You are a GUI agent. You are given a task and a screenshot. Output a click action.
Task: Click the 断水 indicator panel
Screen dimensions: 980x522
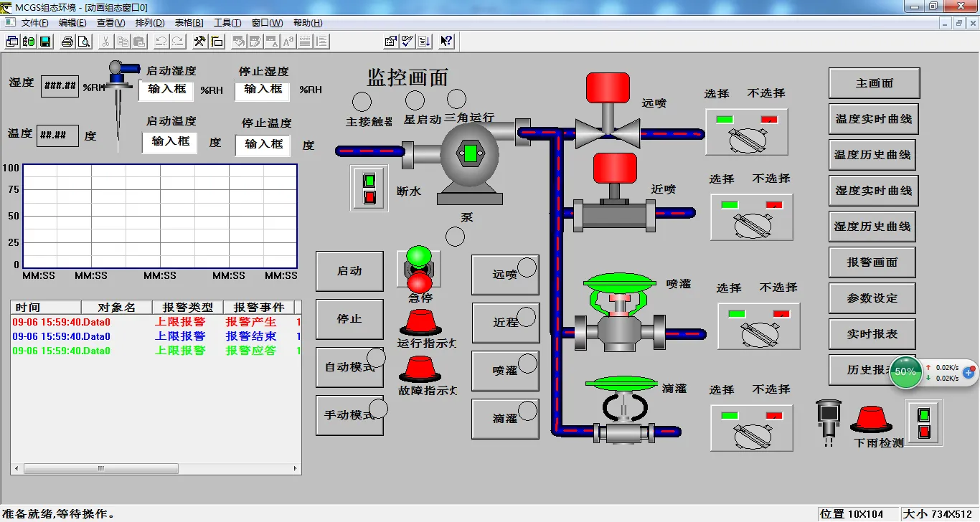369,189
